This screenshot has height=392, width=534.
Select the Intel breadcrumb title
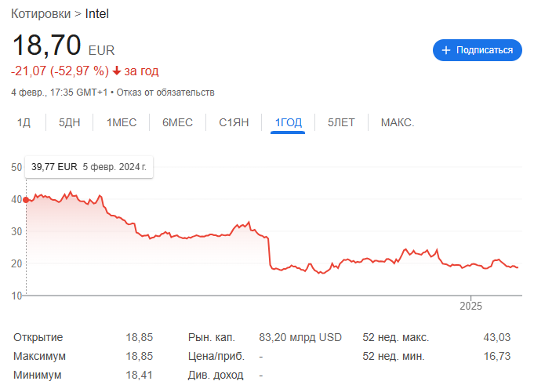pyautogui.click(x=96, y=14)
